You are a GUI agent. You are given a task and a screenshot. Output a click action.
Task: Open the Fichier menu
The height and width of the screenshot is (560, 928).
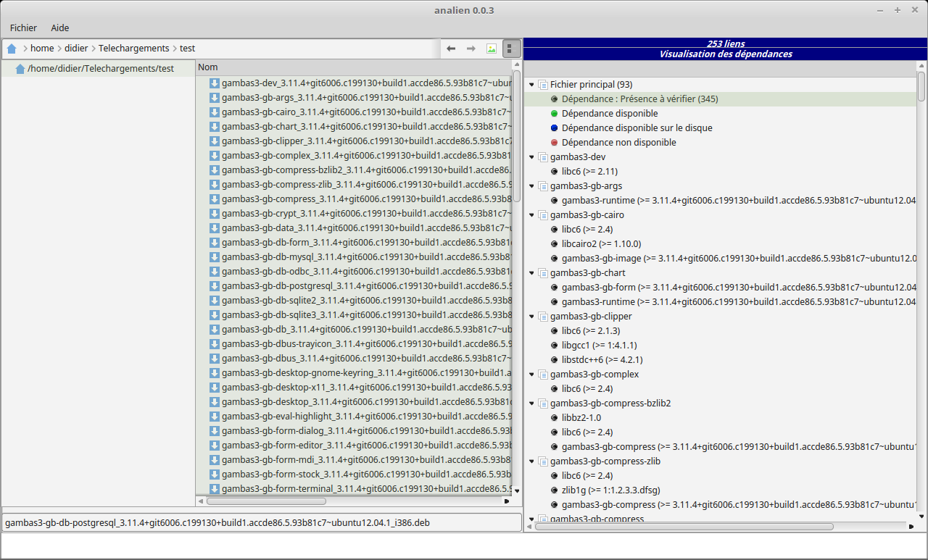pyautogui.click(x=22, y=28)
